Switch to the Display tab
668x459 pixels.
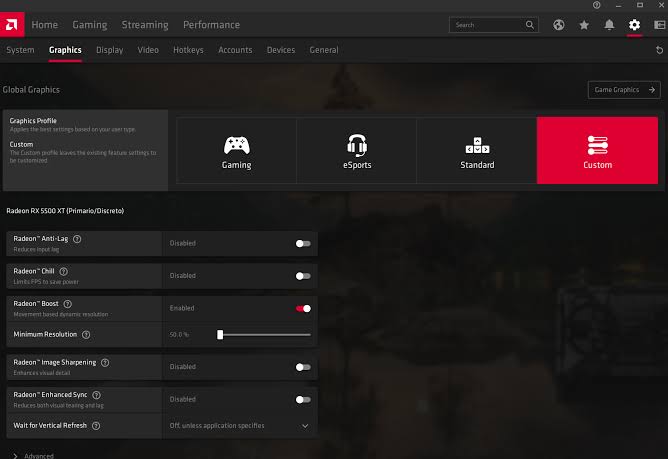[x=109, y=50]
